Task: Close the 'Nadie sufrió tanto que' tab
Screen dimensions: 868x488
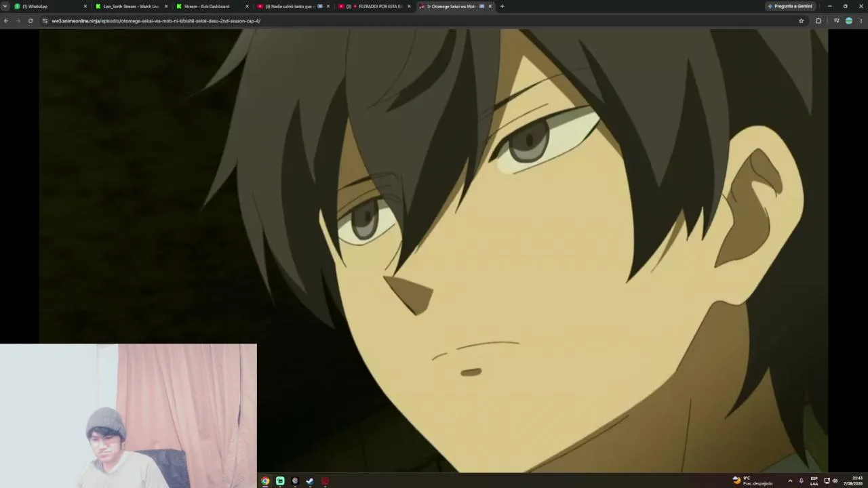Action: [x=328, y=6]
